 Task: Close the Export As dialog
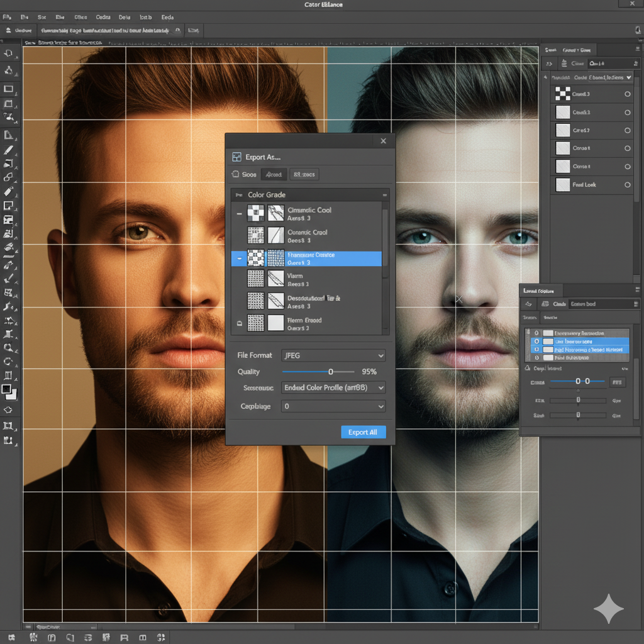[383, 141]
